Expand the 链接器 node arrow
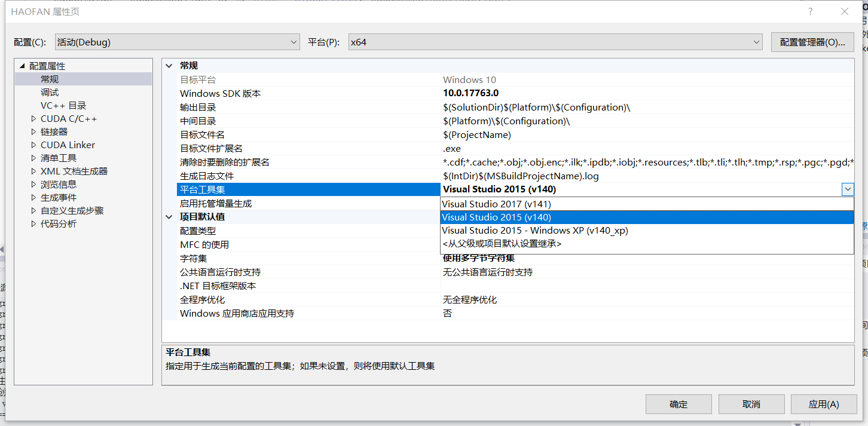The height and width of the screenshot is (426, 868). (x=33, y=131)
